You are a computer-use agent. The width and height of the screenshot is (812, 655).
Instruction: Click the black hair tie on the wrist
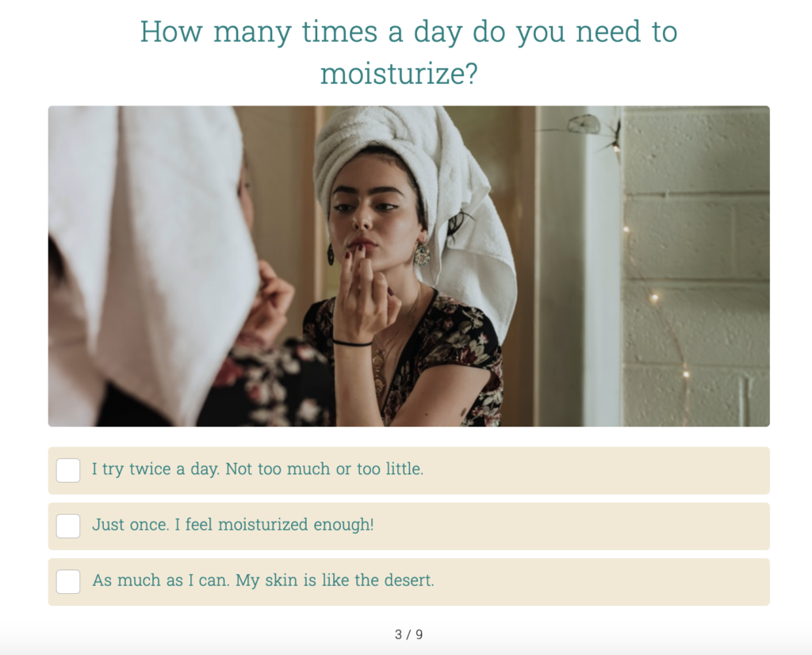352,343
